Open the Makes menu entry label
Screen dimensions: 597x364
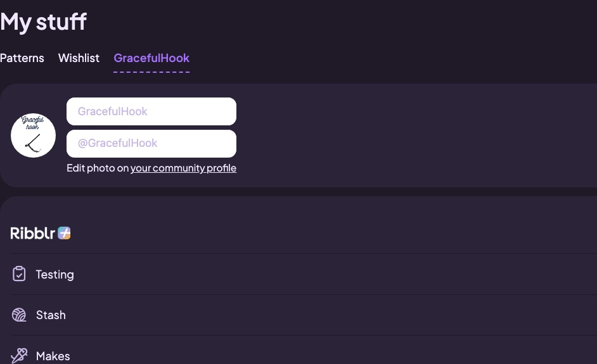point(53,356)
